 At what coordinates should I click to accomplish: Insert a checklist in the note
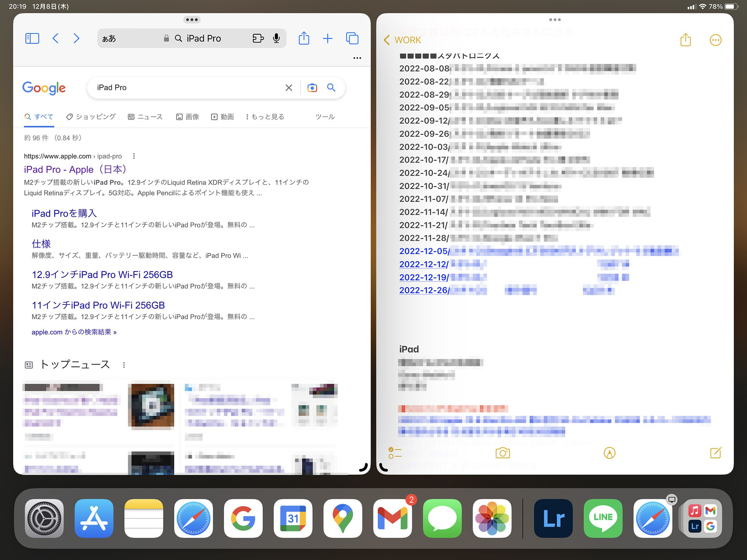click(395, 453)
